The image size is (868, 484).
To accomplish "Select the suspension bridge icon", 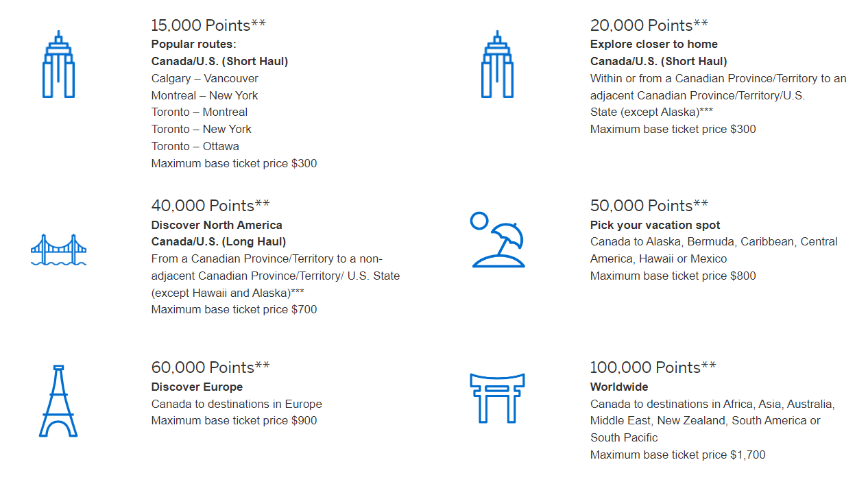I will pyautogui.click(x=59, y=250).
